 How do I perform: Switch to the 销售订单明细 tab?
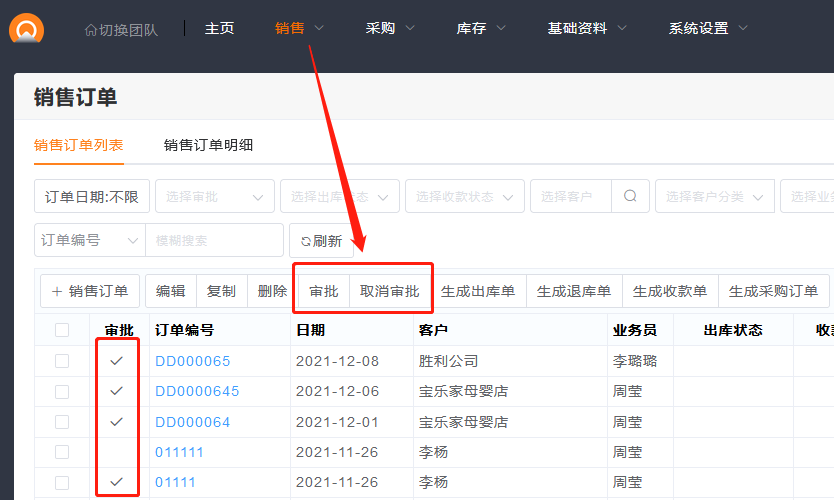208,145
